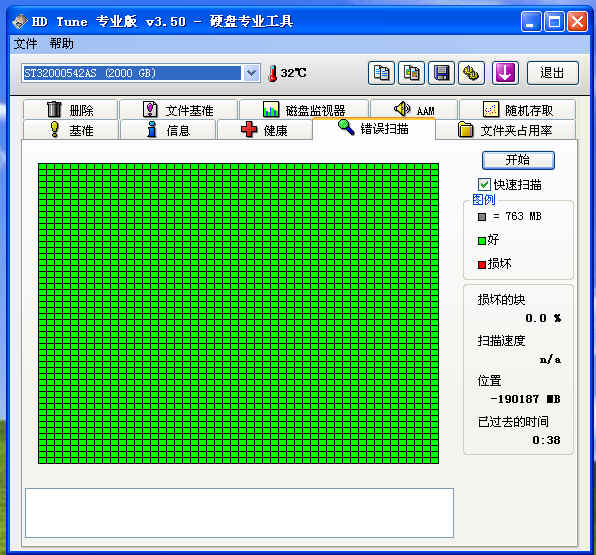The height and width of the screenshot is (555, 596).
Task: Click the red cross Health tab icon
Action: (249, 130)
